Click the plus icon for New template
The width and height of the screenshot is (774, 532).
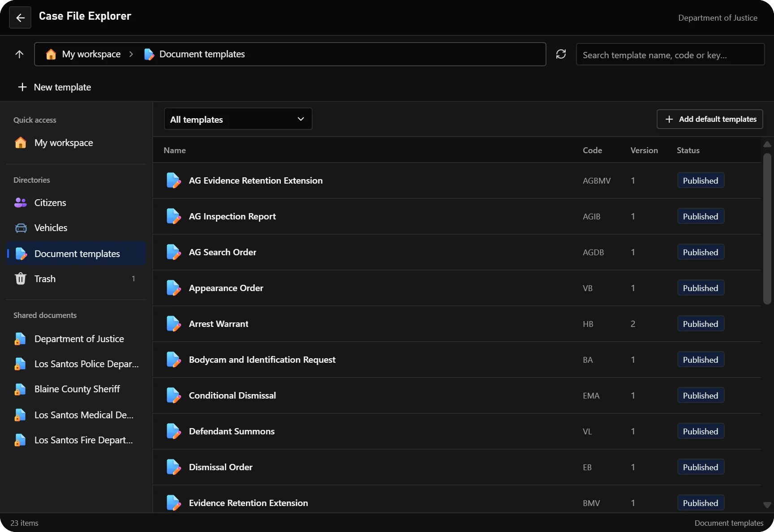point(22,87)
